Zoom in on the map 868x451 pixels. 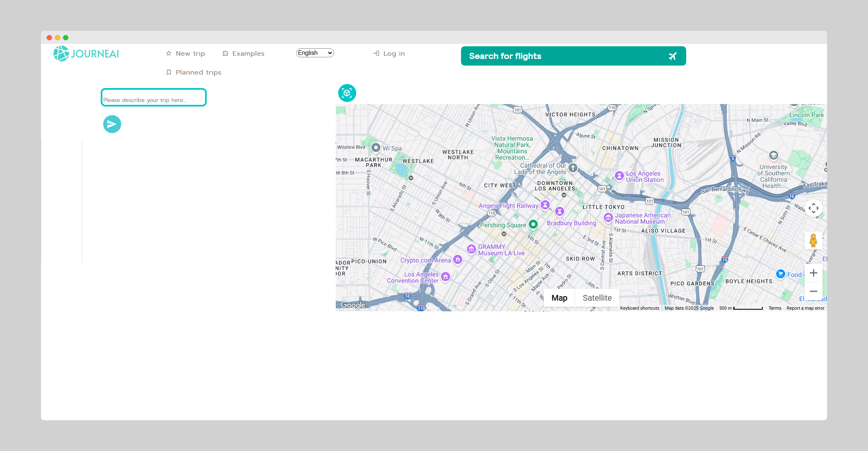point(814,273)
